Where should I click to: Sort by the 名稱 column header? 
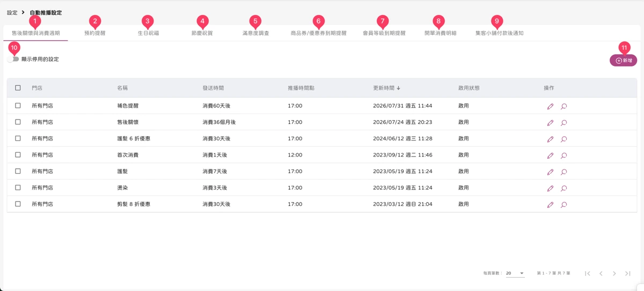(122, 88)
